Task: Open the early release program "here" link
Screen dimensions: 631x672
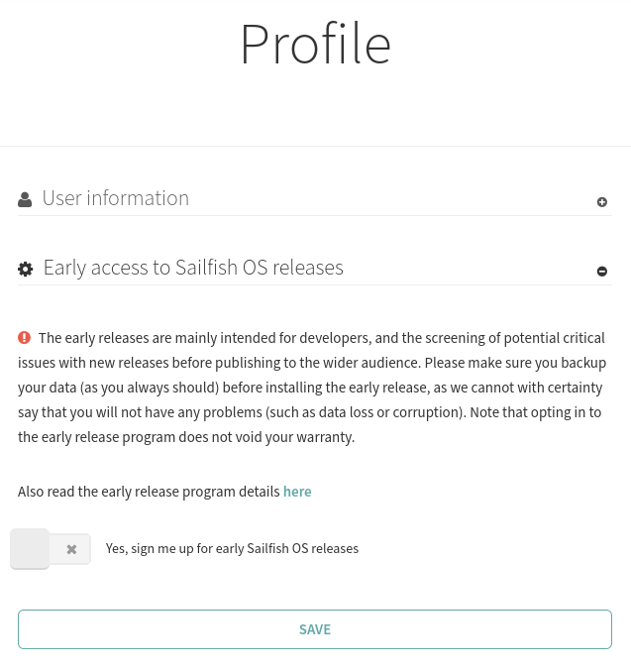Action: pos(297,492)
